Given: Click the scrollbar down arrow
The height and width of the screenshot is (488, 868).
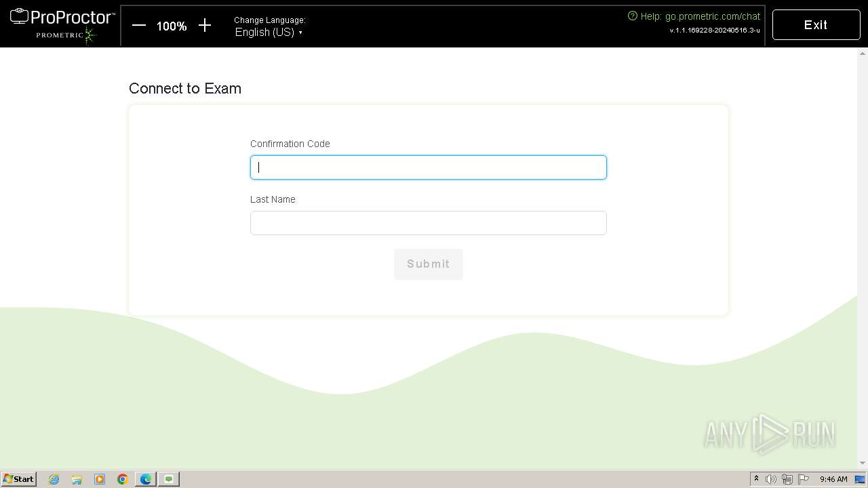Looking at the screenshot, I should pyautogui.click(x=863, y=464).
